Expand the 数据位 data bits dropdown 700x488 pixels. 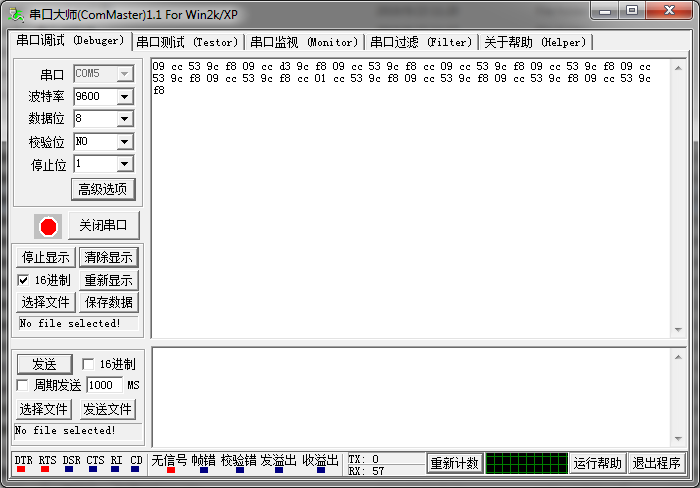point(124,119)
